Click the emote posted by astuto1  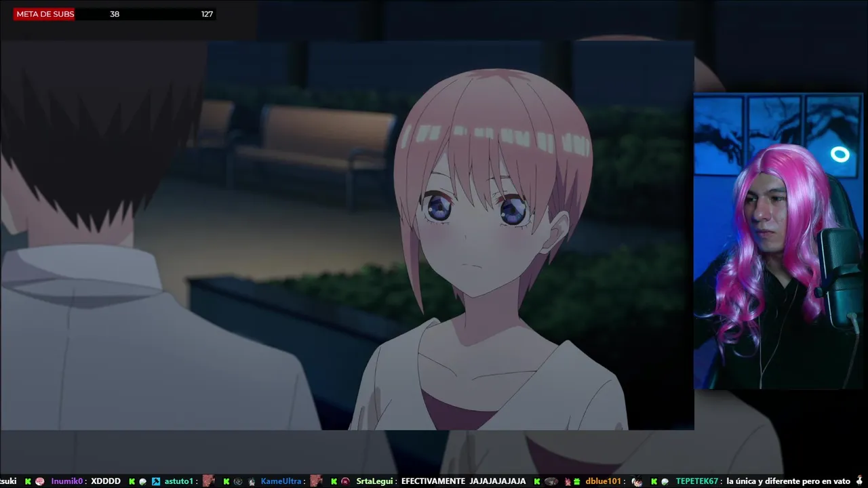click(x=209, y=481)
